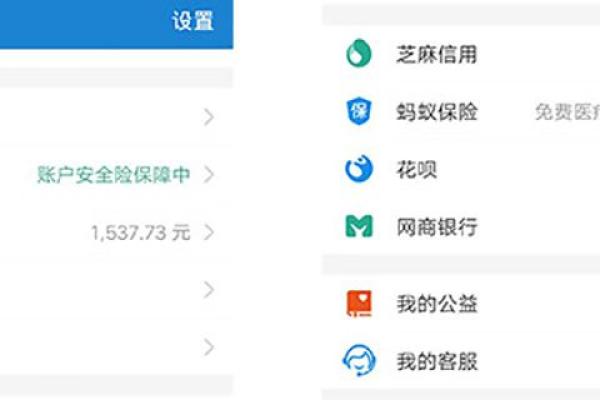Select the 蚂蚁保险 label
Image resolution: width=600 pixels, height=400 pixels.
(x=437, y=112)
